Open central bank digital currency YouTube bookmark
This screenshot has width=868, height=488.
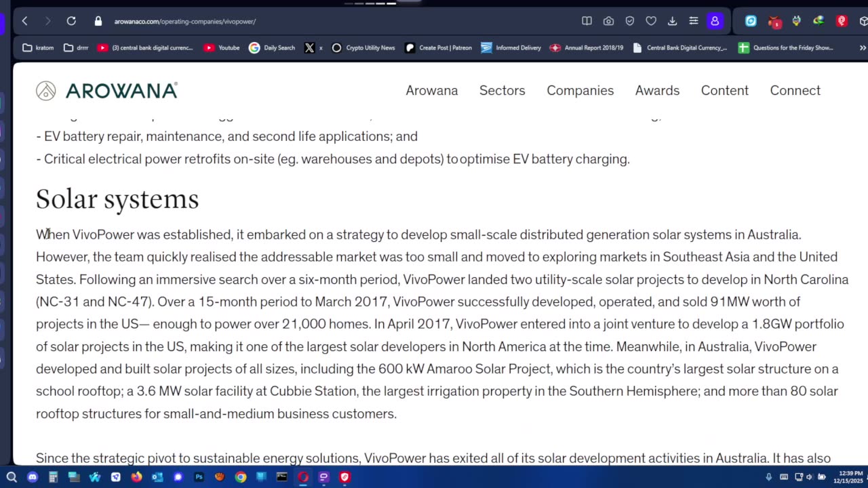[x=145, y=47]
